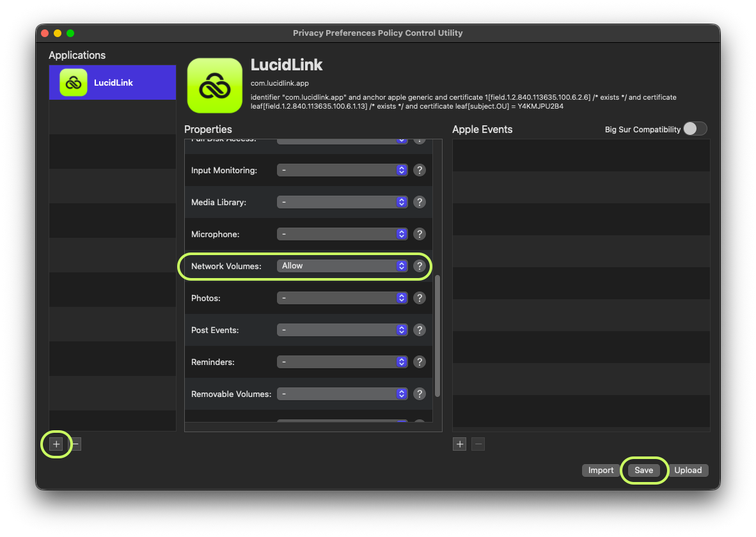Show help for Input Monitoring
Viewport: 756px width, 537px height.
[x=420, y=170]
